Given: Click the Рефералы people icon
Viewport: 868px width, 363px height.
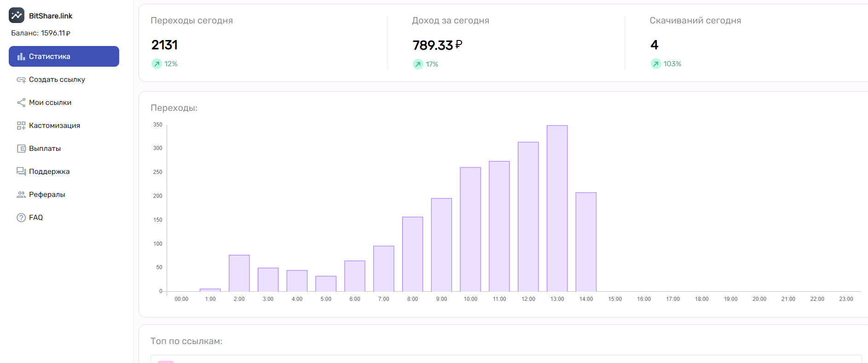Looking at the screenshot, I should [21, 195].
